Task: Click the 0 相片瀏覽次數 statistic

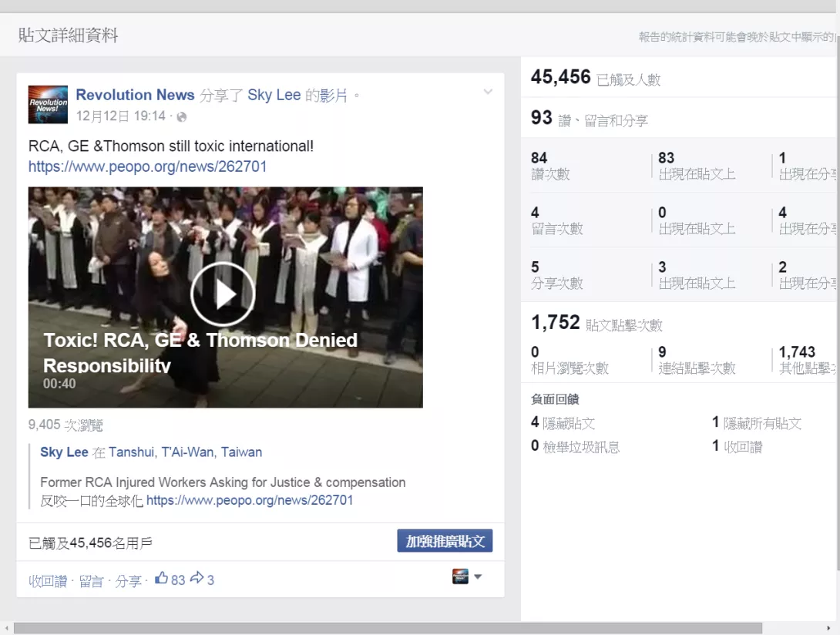Action: tap(570, 360)
